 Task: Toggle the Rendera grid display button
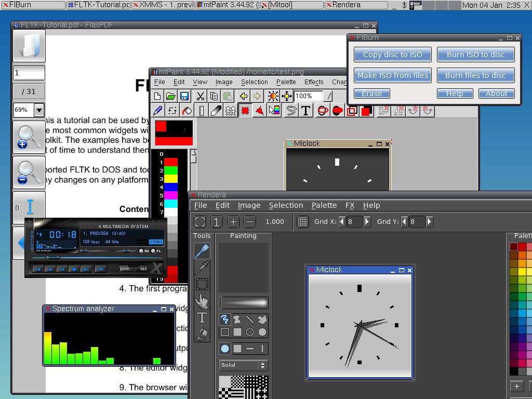[x=303, y=222]
